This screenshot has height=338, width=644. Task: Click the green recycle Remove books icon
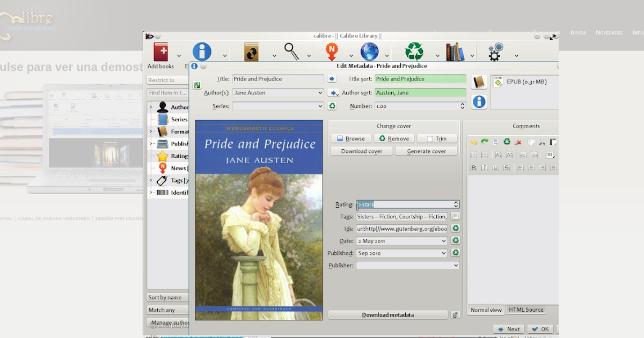tap(414, 52)
